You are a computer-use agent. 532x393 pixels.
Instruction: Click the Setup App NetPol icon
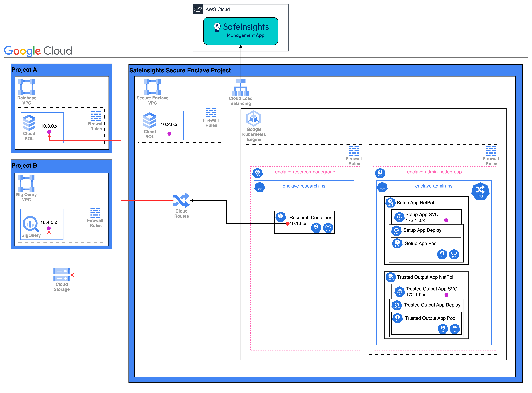coord(390,202)
